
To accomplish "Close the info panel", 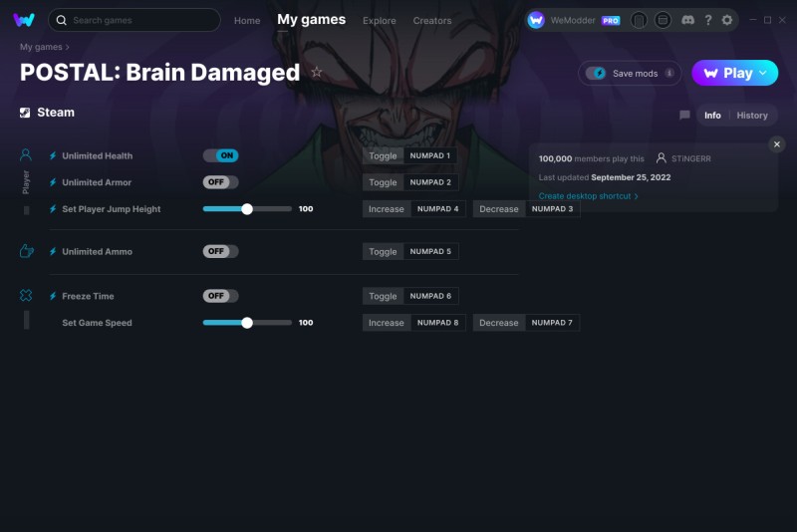I will point(777,144).
